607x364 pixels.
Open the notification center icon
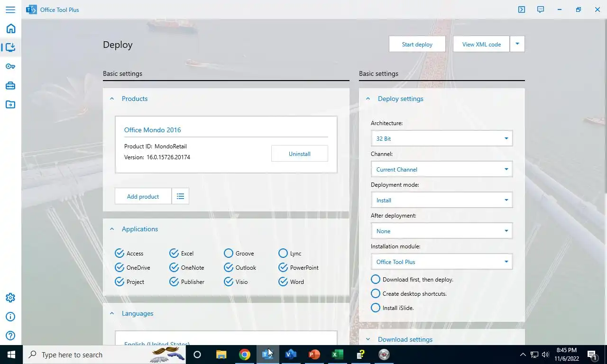pos(592,355)
